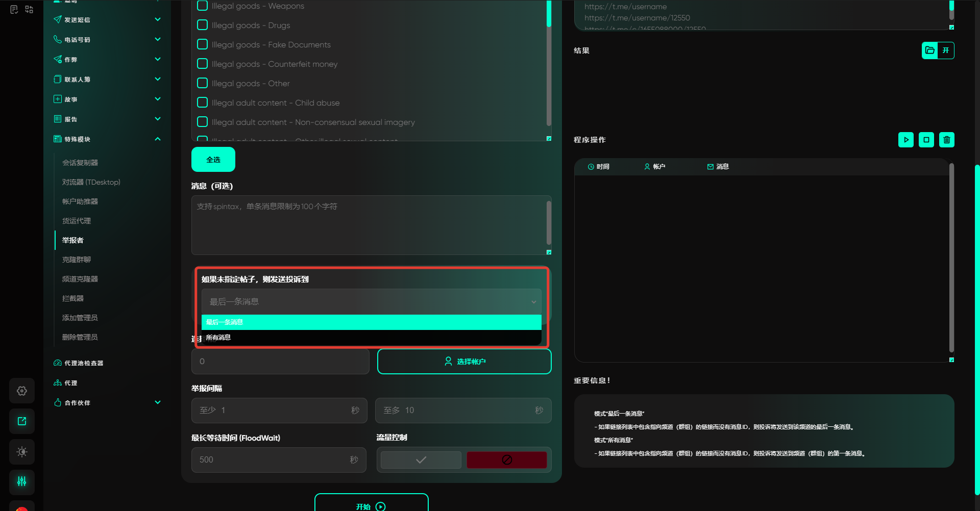Click the 选择帐户 account selection button
The height and width of the screenshot is (511, 980).
coord(464,362)
